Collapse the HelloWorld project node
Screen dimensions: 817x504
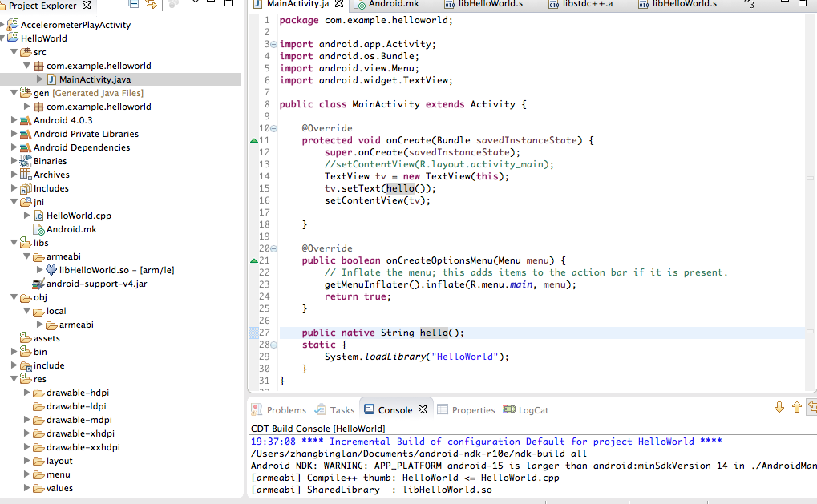point(2,38)
